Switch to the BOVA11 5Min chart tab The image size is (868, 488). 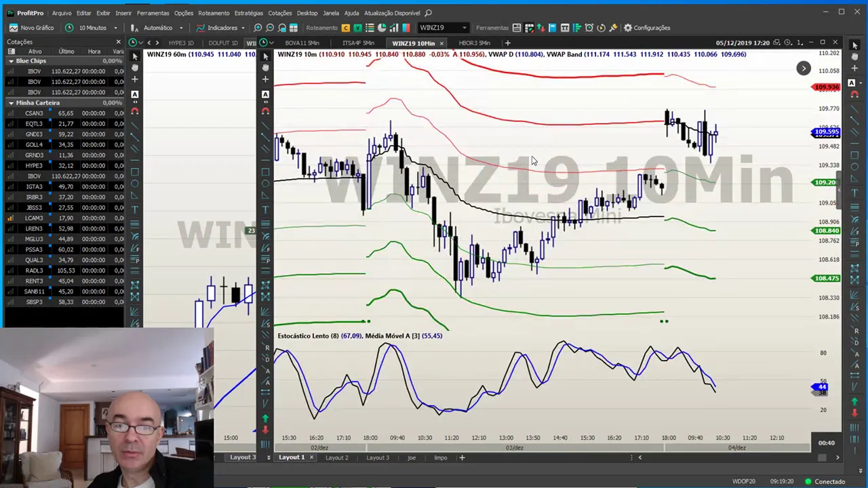pyautogui.click(x=302, y=43)
